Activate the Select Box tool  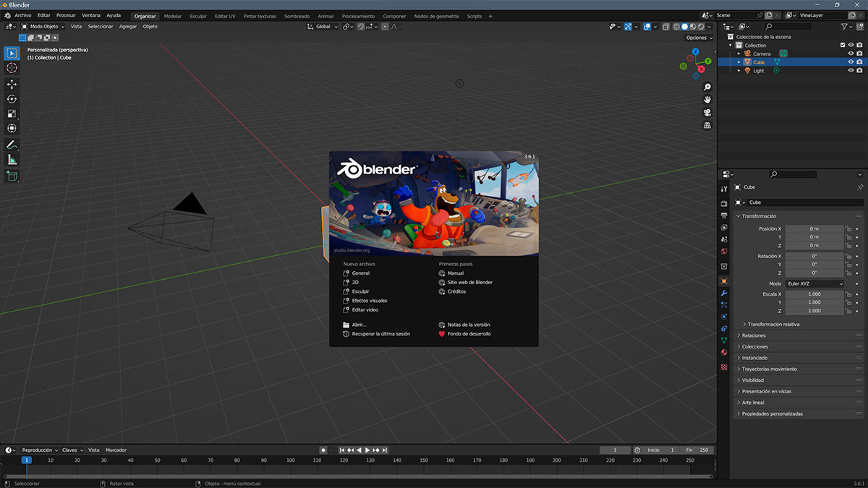coord(12,53)
